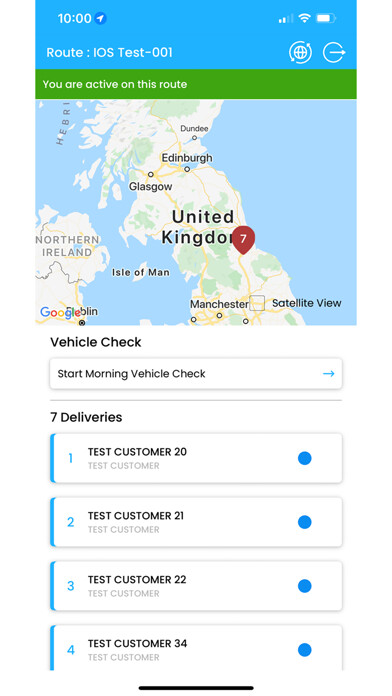Open delivery 3 TEST CUSTOMER 22

tap(196, 586)
